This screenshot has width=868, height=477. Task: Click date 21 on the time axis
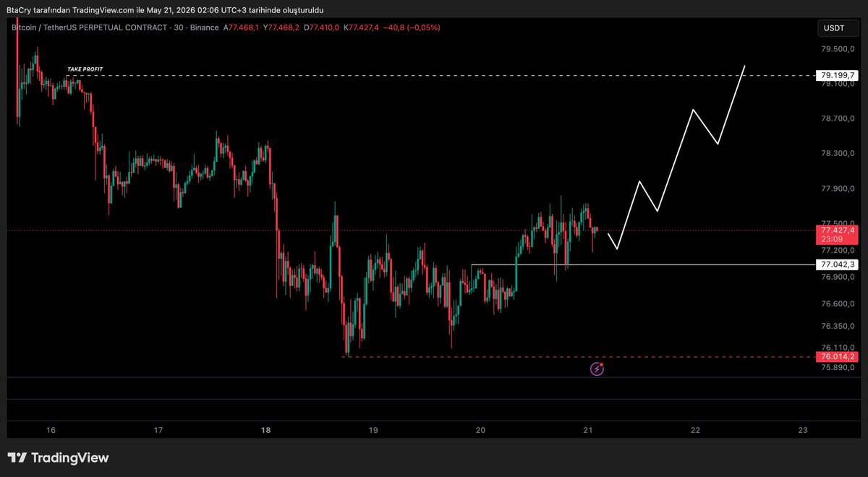[588, 430]
